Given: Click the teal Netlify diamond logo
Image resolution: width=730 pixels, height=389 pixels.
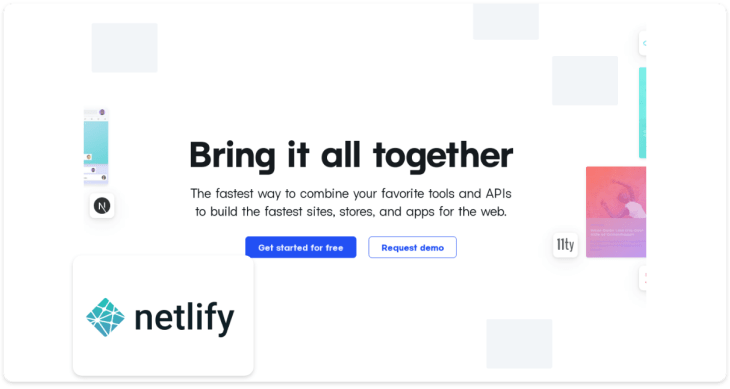Looking at the screenshot, I should [x=106, y=317].
